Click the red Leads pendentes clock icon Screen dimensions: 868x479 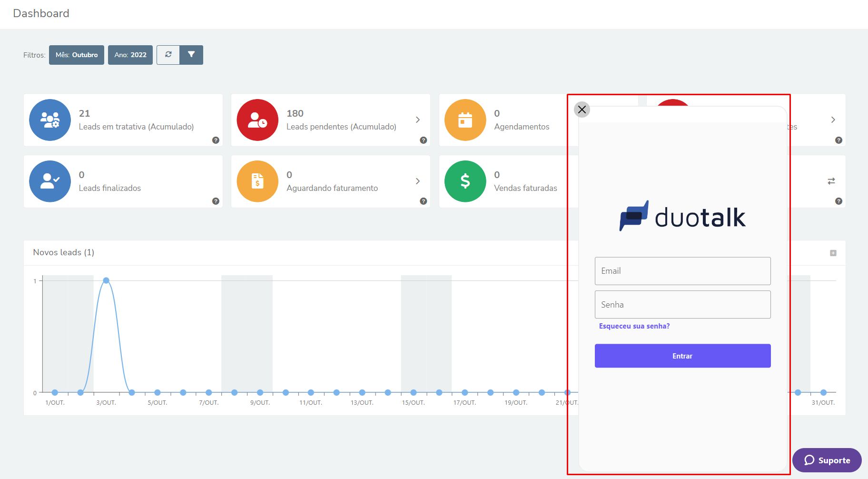(x=257, y=120)
